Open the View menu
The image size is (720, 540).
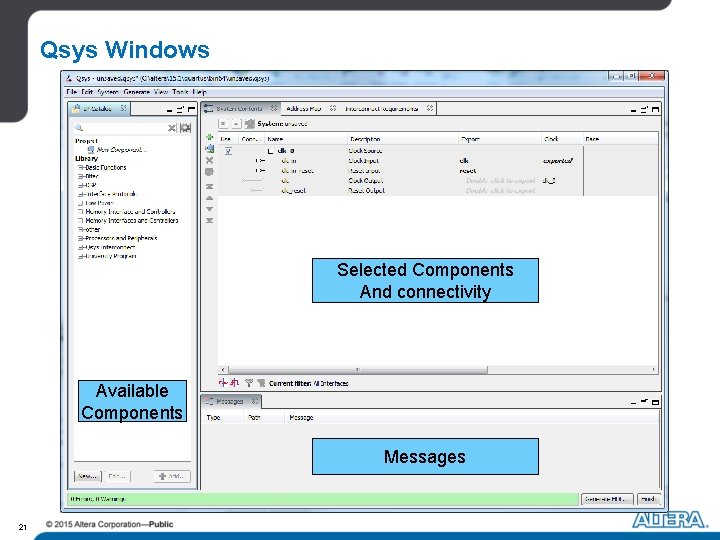[x=161, y=92]
